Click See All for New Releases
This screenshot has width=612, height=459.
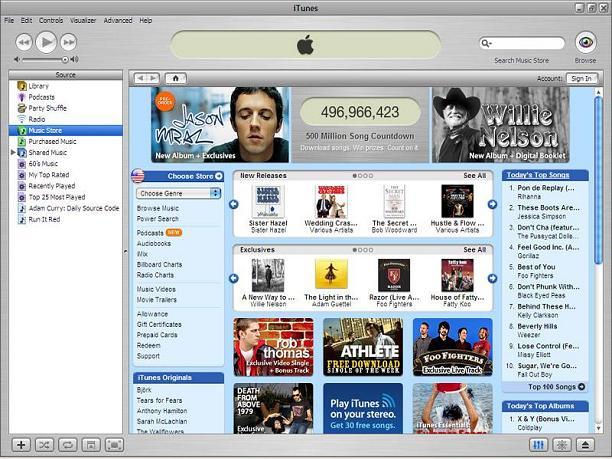(x=475, y=176)
